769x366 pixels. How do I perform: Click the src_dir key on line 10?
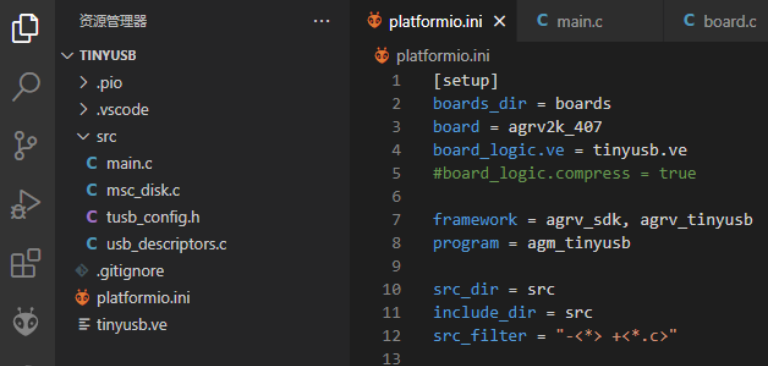(x=466, y=289)
